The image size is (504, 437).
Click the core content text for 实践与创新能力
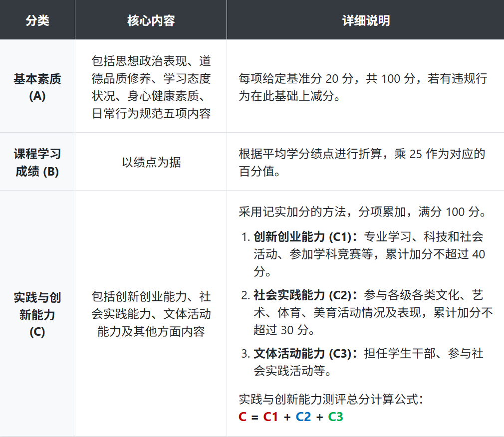pos(151,314)
